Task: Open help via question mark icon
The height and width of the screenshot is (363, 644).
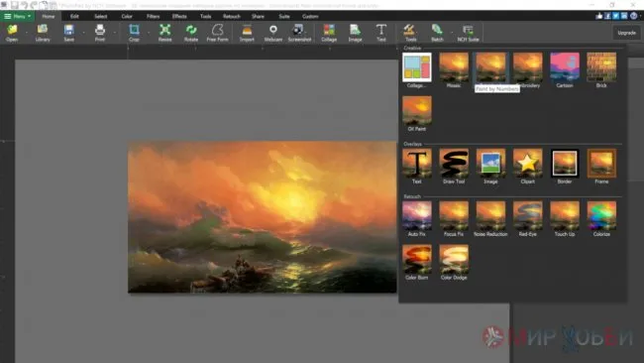Action: pyautogui.click(x=634, y=16)
